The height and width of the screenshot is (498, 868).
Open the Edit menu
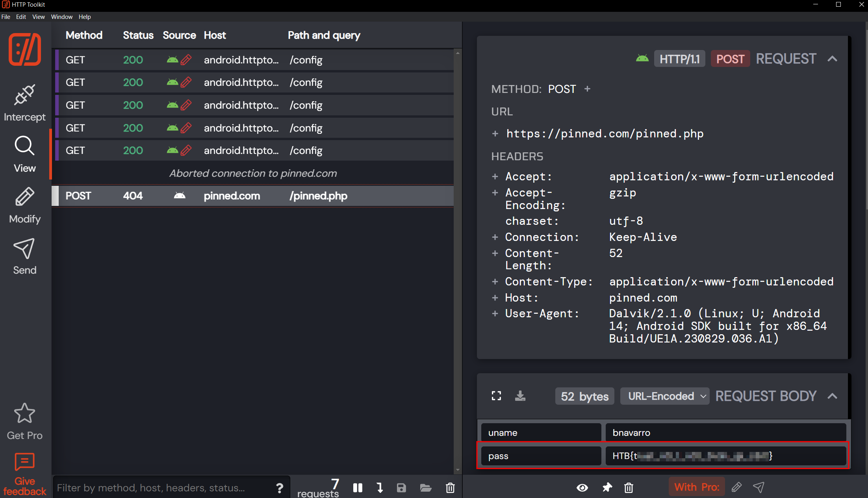pos(21,17)
